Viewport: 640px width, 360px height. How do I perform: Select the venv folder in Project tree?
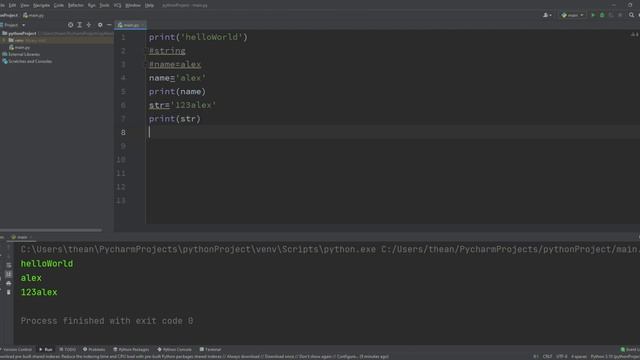19,40
